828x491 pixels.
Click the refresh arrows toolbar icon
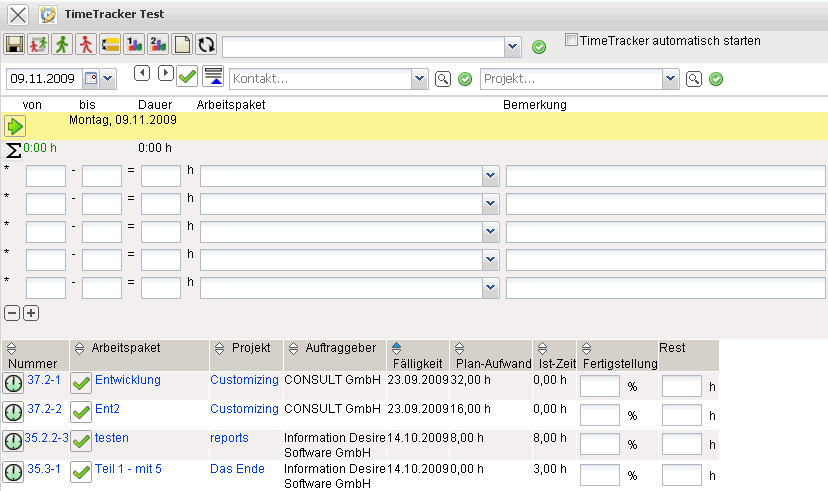(x=206, y=44)
